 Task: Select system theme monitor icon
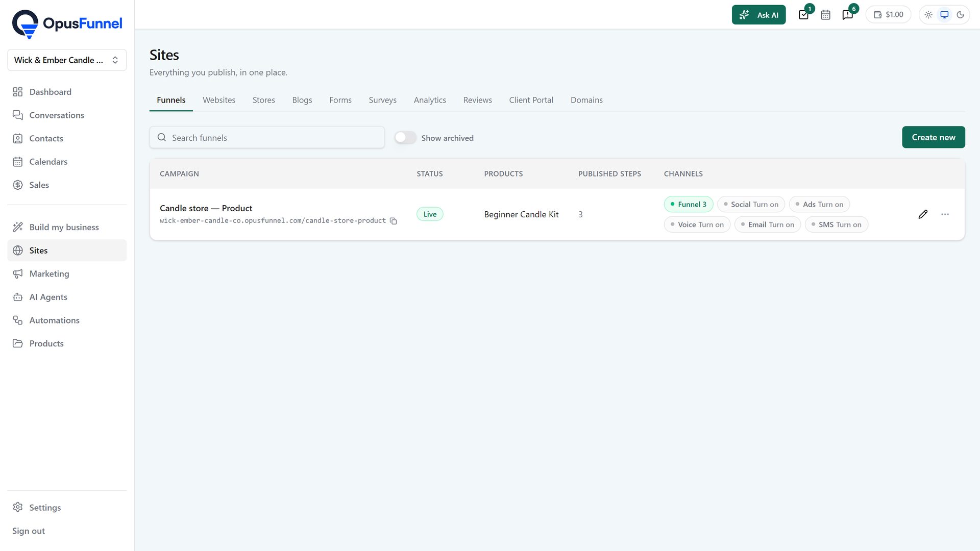(x=944, y=15)
